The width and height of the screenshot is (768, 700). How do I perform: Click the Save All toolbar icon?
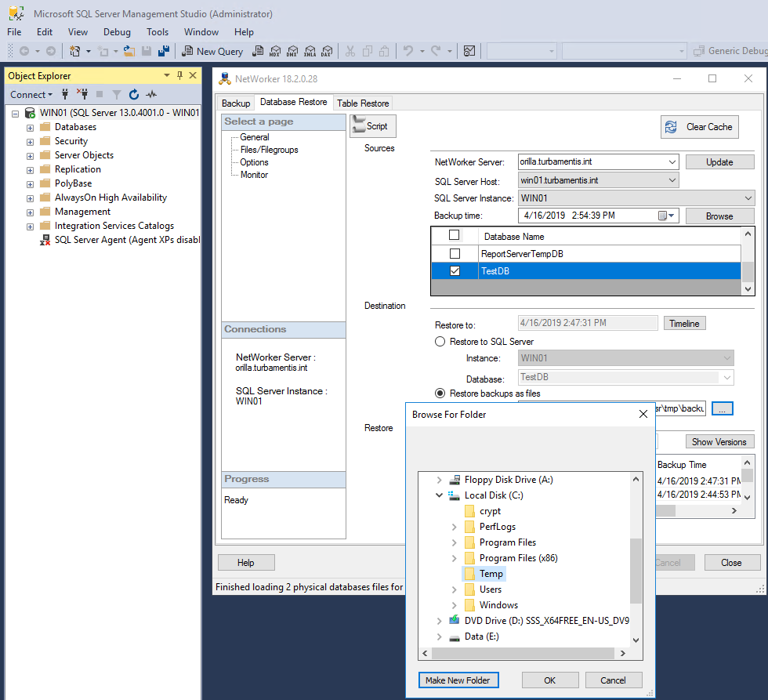point(164,51)
